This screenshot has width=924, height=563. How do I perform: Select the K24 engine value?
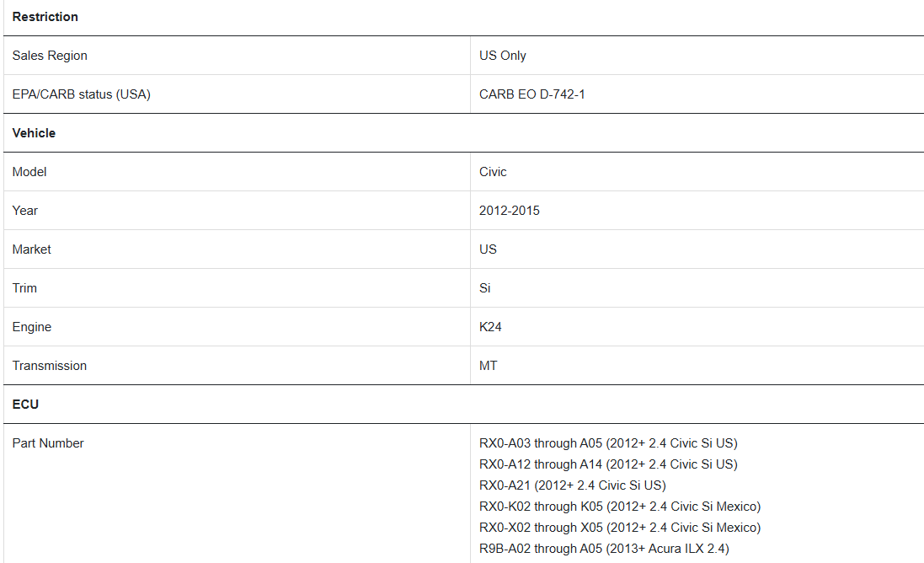click(x=490, y=327)
